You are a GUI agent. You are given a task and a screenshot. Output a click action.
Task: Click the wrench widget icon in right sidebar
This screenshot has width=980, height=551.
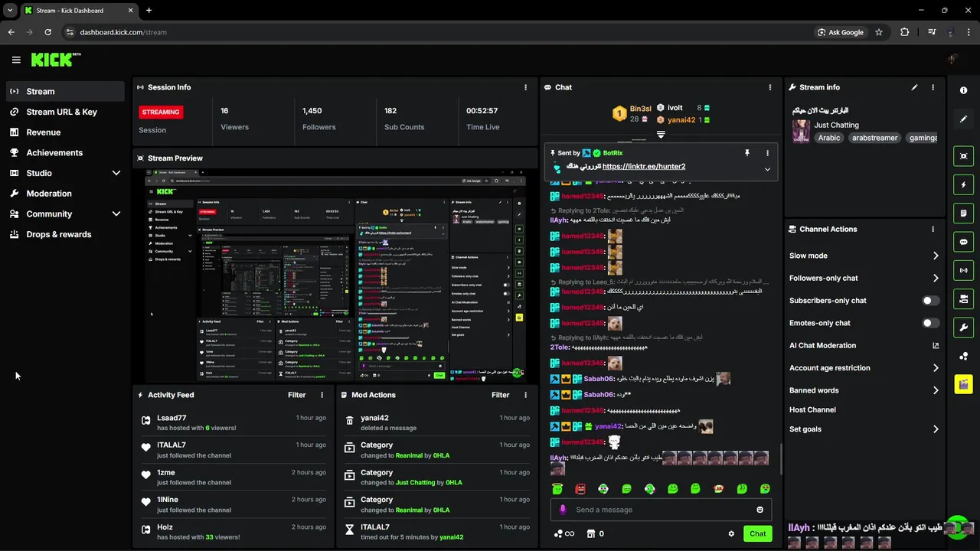click(963, 328)
